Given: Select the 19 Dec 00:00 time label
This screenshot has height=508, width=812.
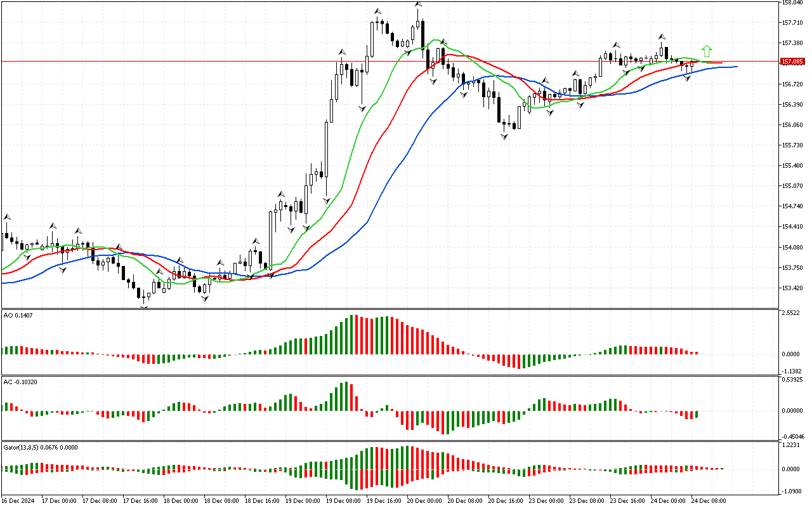Looking at the screenshot, I should pyautogui.click(x=303, y=501).
